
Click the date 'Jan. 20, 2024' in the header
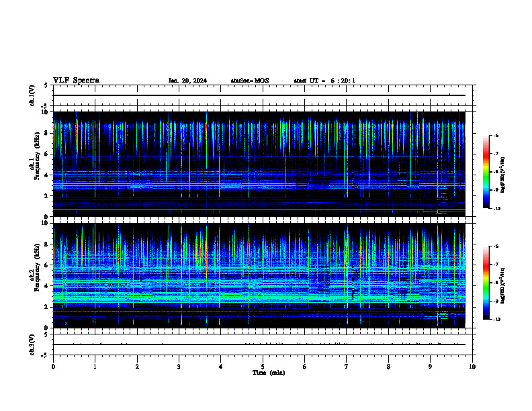click(187, 81)
